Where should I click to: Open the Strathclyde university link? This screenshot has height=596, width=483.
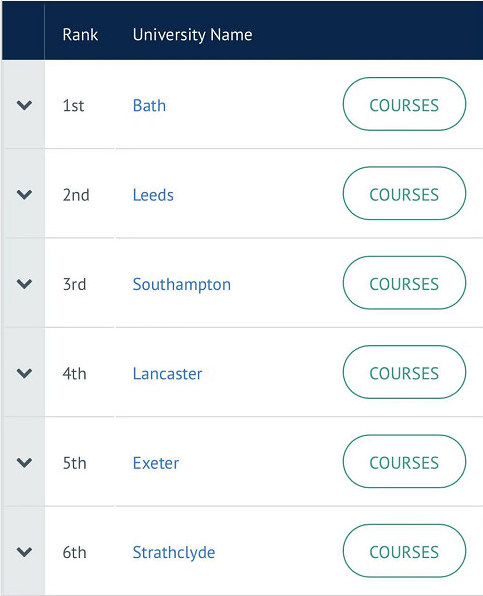[x=174, y=553]
